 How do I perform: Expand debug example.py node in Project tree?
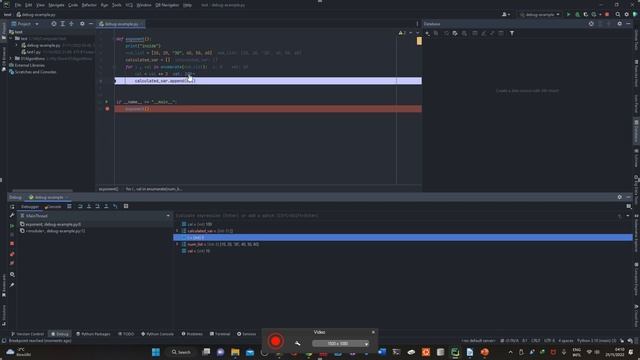17,45
